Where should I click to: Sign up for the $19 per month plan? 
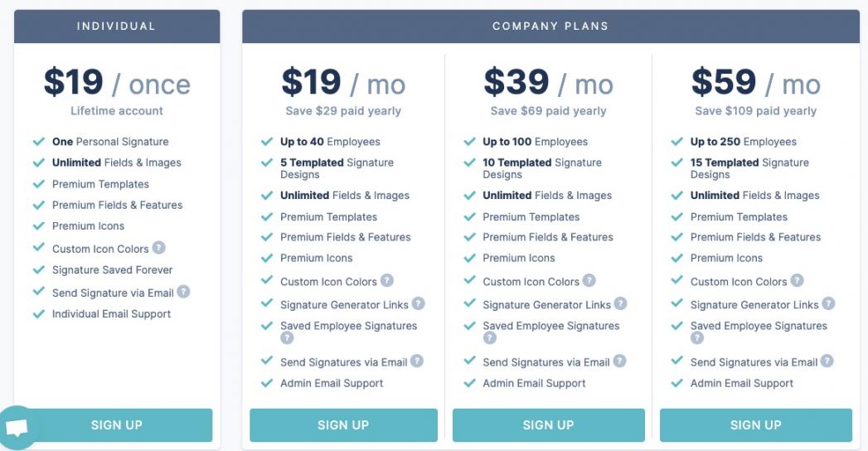[x=343, y=425]
